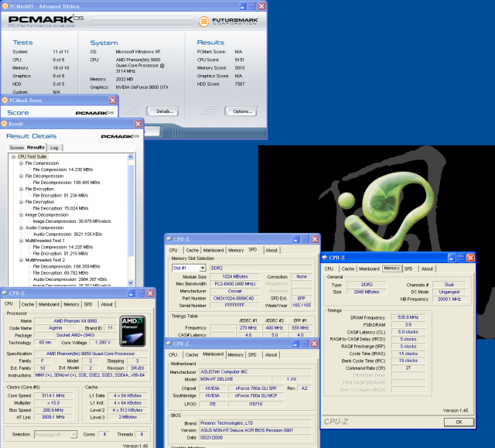Open the Log tab in Result Details
Screen dimensions: 495x448
(54, 148)
